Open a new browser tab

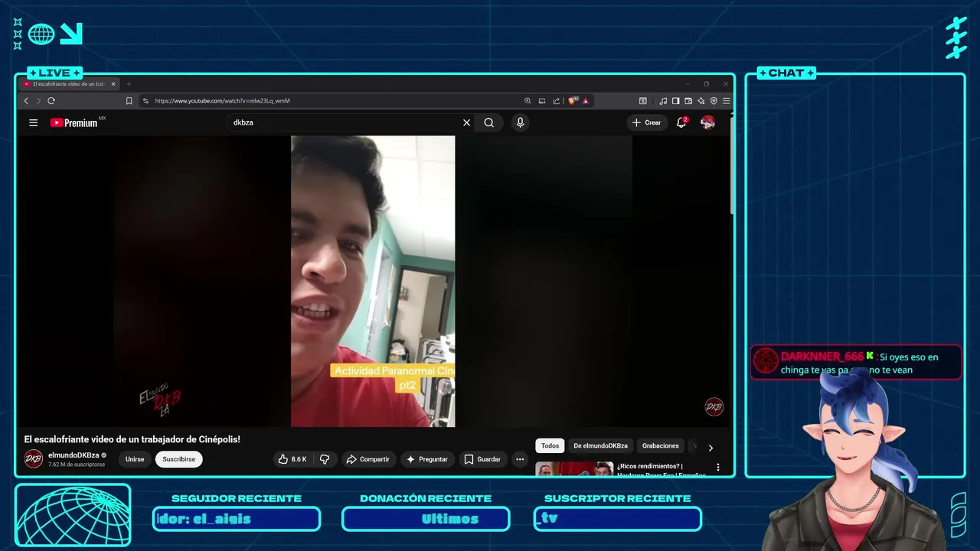pyautogui.click(x=129, y=84)
